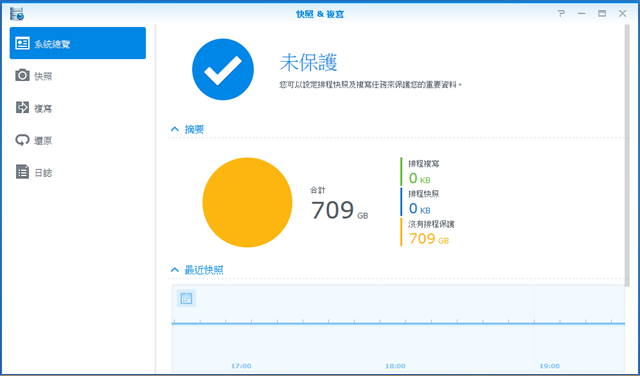Image resolution: width=640 pixels, height=376 pixels.
Task: Click the 18:00 timeline label
Action: pyautogui.click(x=395, y=366)
